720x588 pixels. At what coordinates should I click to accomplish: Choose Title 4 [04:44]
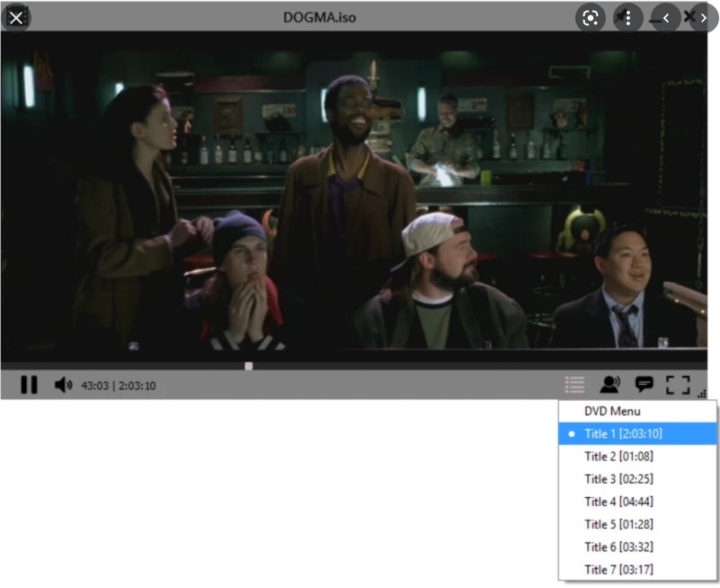pos(637,501)
